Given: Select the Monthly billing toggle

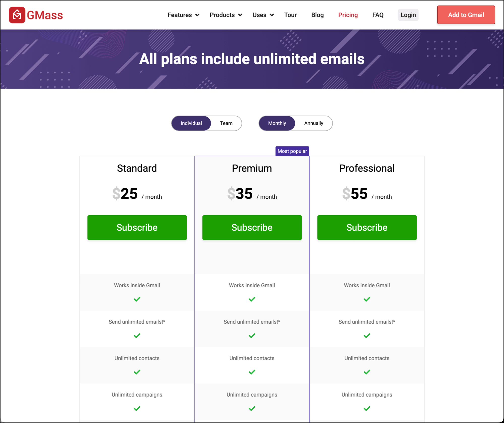Looking at the screenshot, I should point(277,123).
